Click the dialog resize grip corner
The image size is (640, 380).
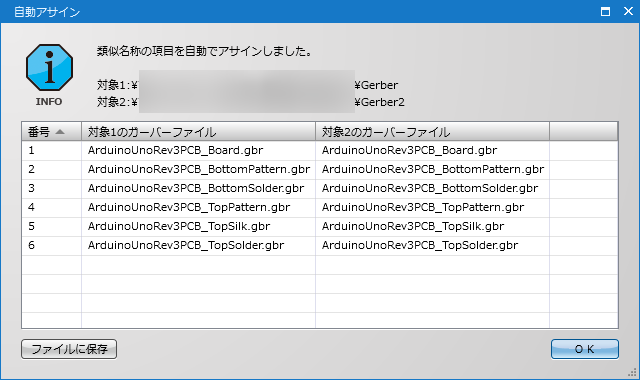(633, 373)
